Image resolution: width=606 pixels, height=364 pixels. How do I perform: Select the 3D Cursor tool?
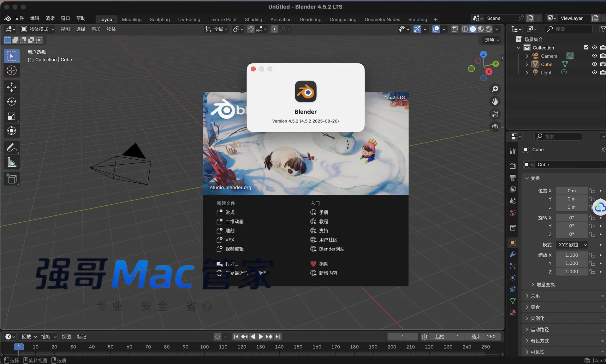(x=12, y=70)
